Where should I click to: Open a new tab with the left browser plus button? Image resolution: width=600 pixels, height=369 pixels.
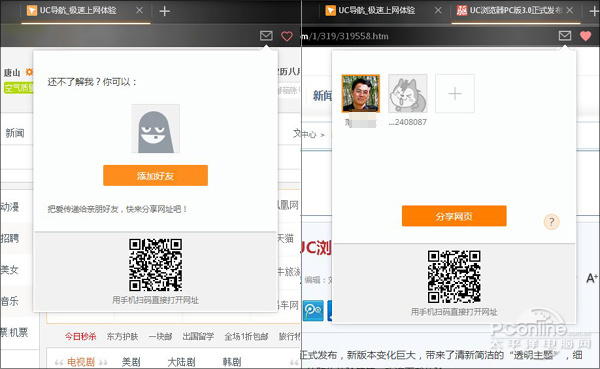[165, 11]
